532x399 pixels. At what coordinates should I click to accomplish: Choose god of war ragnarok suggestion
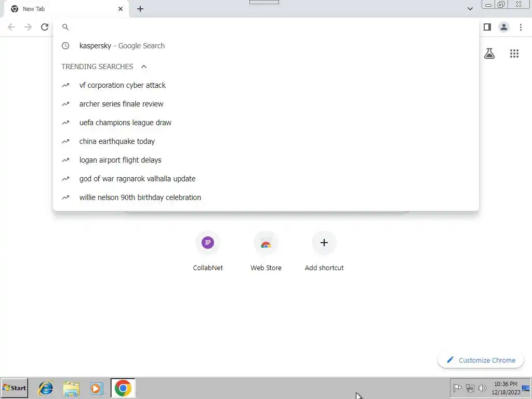pos(265,179)
